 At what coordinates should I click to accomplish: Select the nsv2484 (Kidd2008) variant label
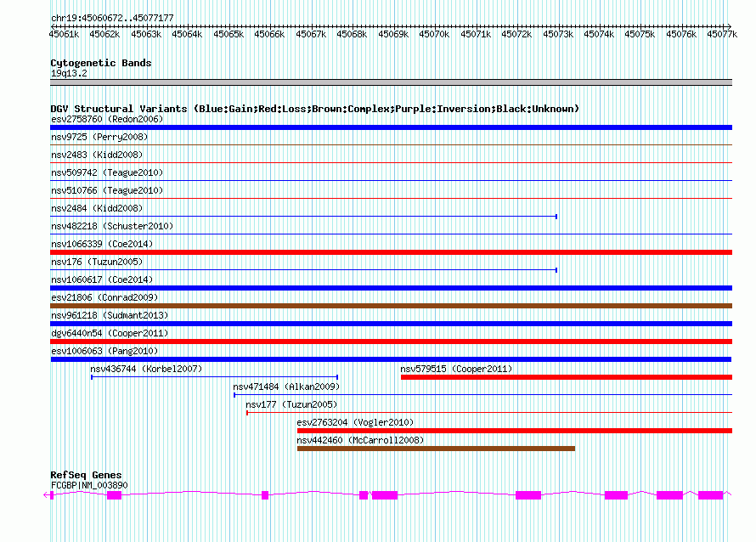(x=97, y=208)
